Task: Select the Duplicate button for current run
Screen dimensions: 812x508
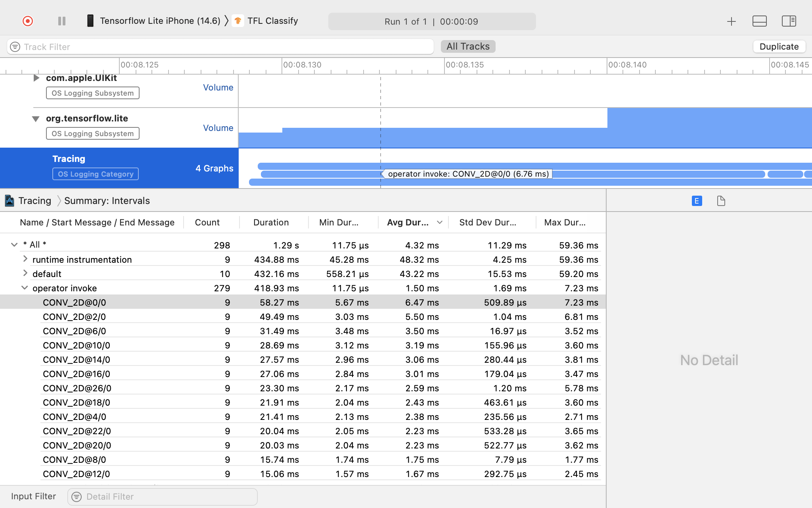Action: click(779, 46)
